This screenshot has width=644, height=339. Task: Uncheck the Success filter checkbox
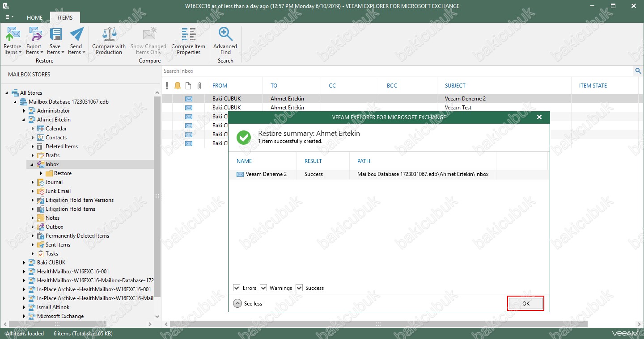[x=299, y=288]
